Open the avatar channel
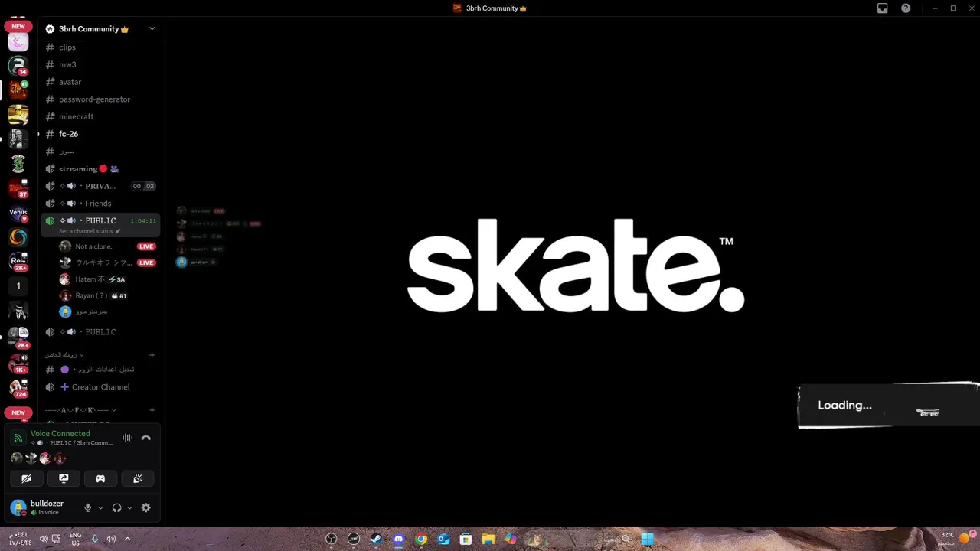Screen dimensions: 980x551 click(x=100, y=82)
